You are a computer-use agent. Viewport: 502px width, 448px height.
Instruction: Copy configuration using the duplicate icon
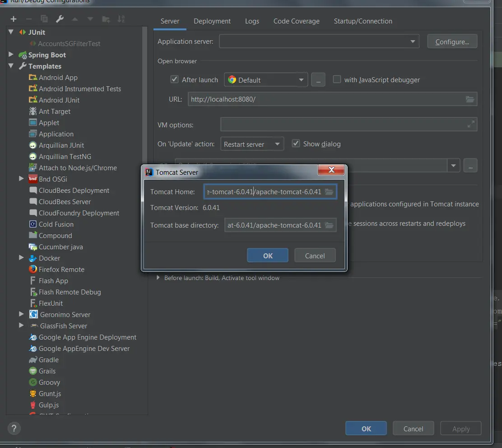44,19
